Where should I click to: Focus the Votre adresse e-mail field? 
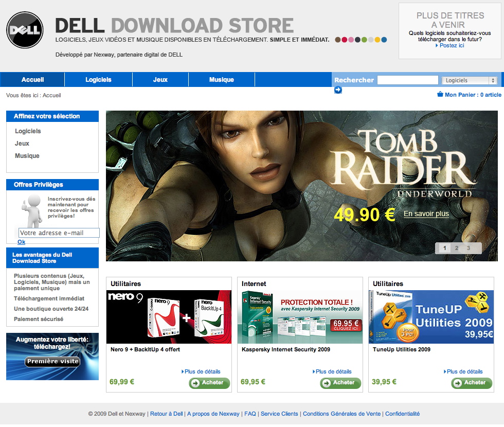(59, 233)
